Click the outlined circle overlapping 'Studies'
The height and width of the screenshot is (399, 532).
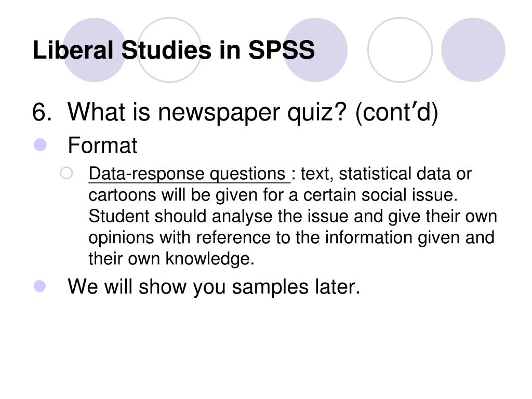coord(169,50)
